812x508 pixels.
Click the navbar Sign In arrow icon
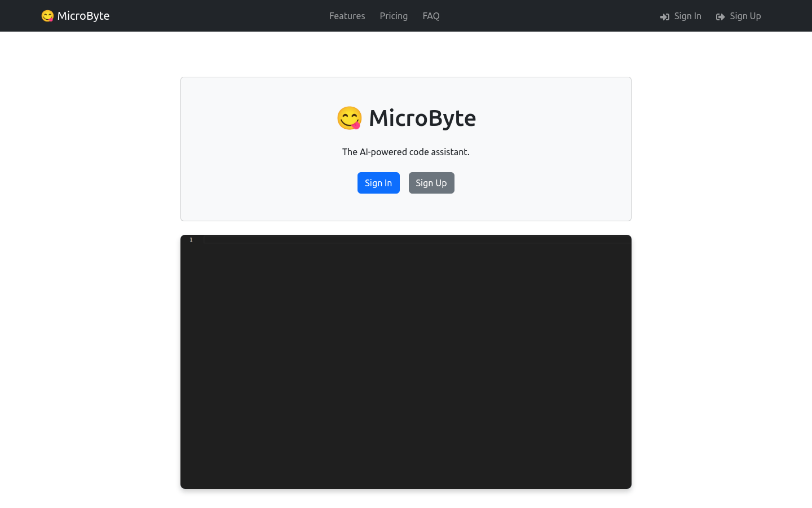coord(665,17)
